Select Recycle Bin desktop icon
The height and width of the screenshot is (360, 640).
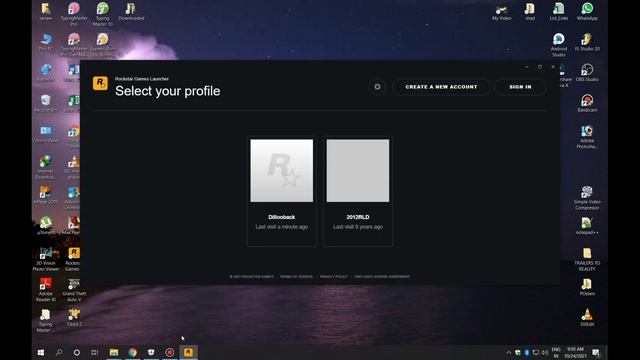coord(46,103)
